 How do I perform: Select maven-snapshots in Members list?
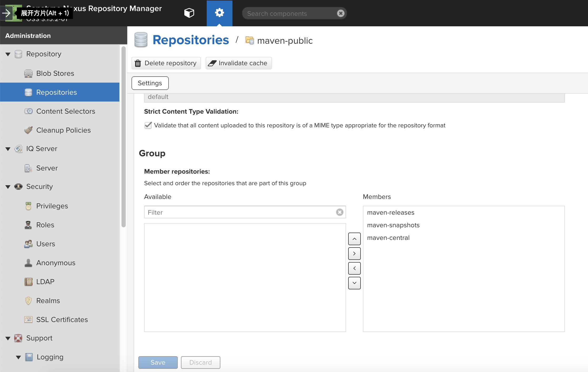tap(393, 225)
